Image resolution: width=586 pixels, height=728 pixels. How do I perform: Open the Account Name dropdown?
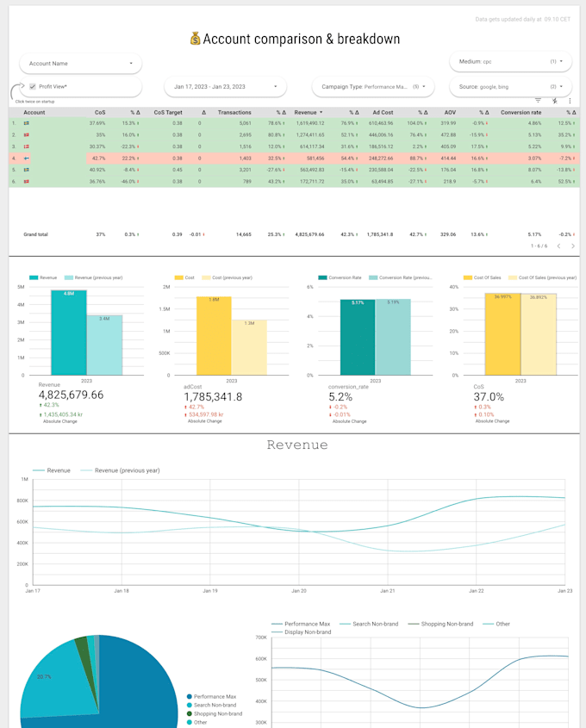[80, 64]
